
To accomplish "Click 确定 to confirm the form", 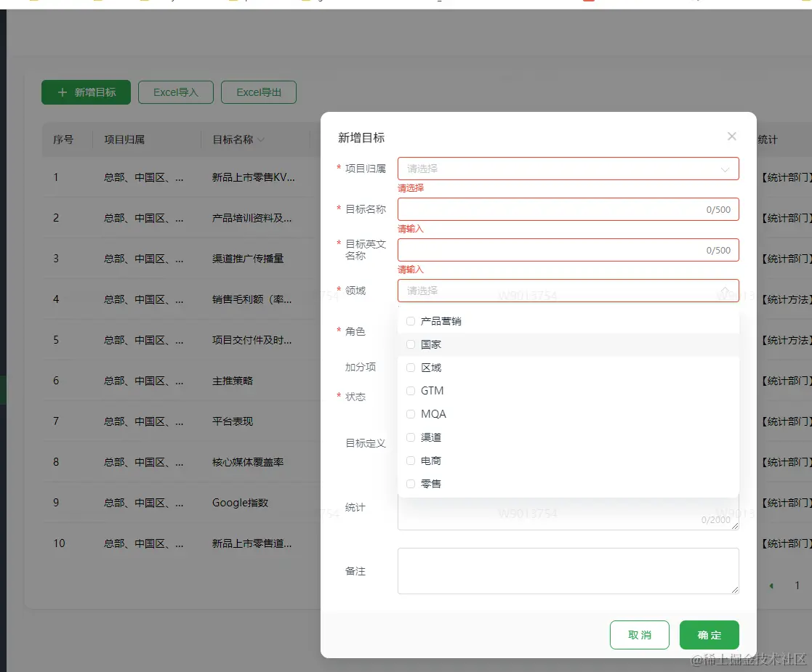I will pyautogui.click(x=709, y=635).
